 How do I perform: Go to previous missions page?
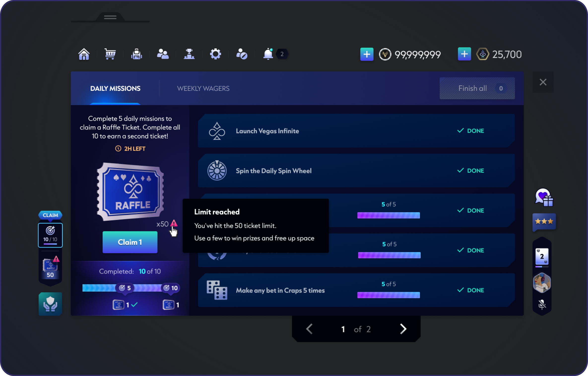point(310,329)
